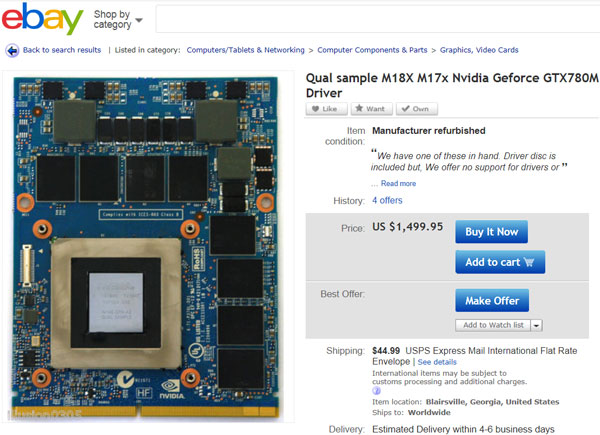Open Computers/Tablets & Networking category
Screen dimensions: 600x435
tap(245, 50)
